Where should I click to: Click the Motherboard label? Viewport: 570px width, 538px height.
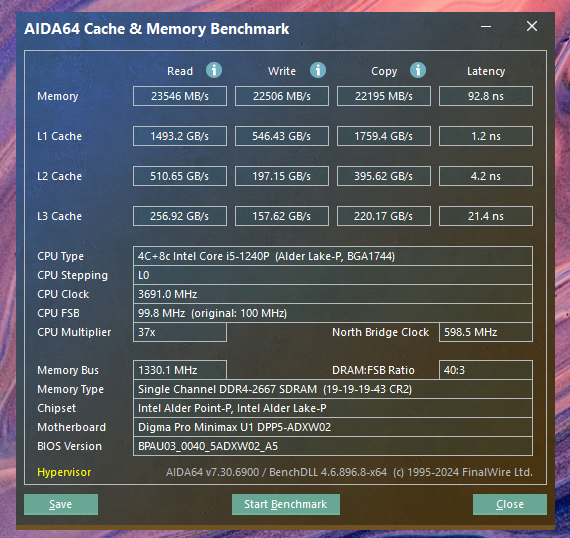72,427
